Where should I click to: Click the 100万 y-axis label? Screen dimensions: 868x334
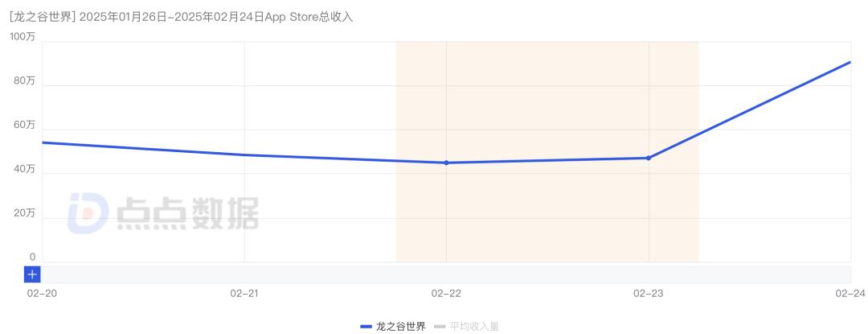point(22,37)
